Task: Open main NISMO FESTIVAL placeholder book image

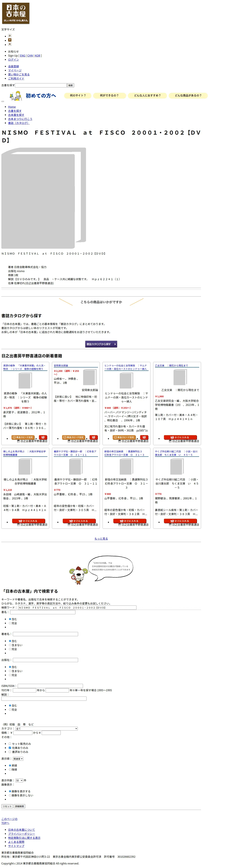Action: (44, 198)
